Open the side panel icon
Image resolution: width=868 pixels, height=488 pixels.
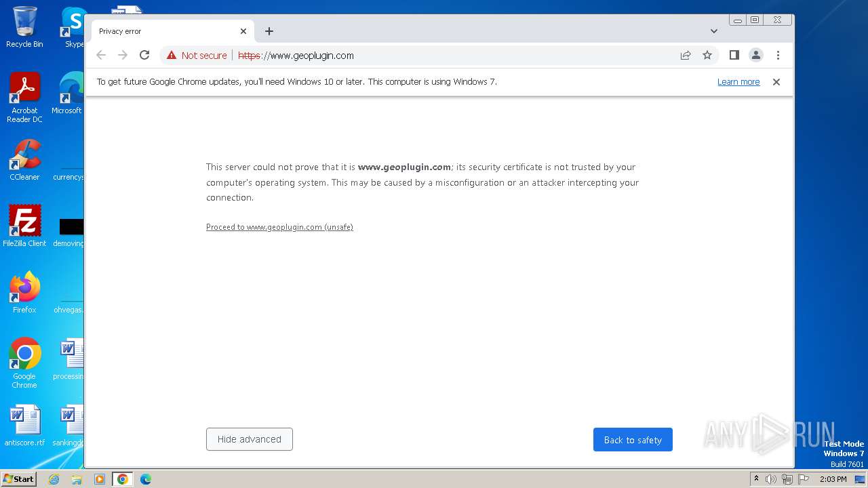coord(734,56)
